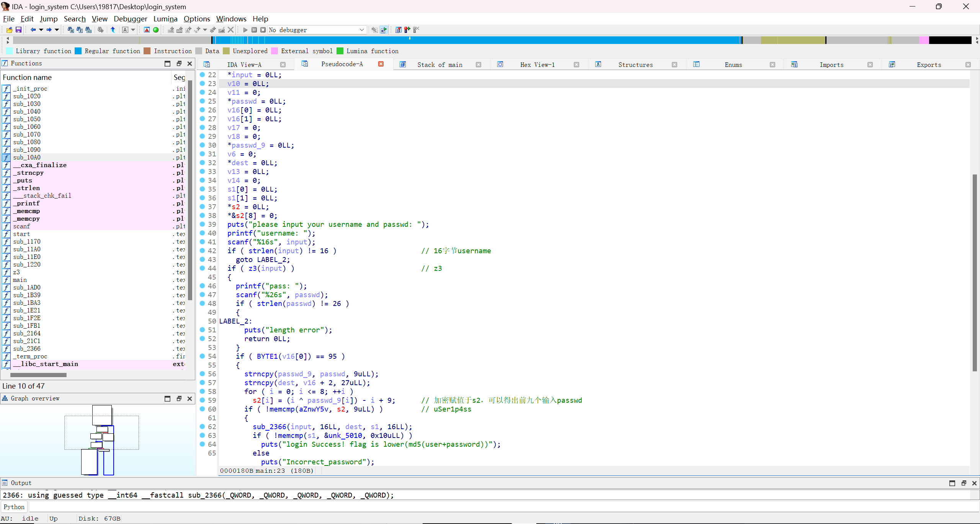980x524 pixels.
Task: Click the gray X delete toolbar icon
Action: [230, 30]
